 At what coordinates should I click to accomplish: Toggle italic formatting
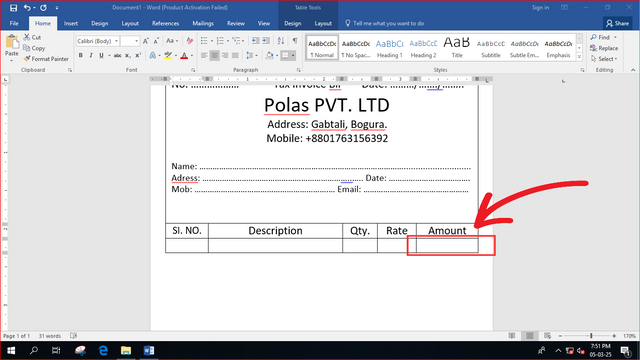[91, 56]
